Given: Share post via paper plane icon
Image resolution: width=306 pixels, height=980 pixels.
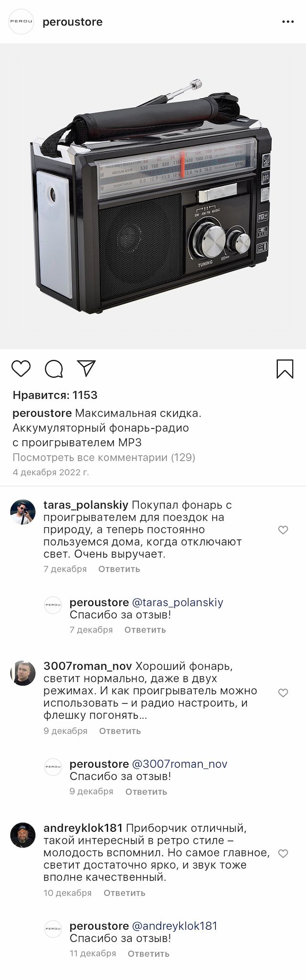Looking at the screenshot, I should click(87, 368).
